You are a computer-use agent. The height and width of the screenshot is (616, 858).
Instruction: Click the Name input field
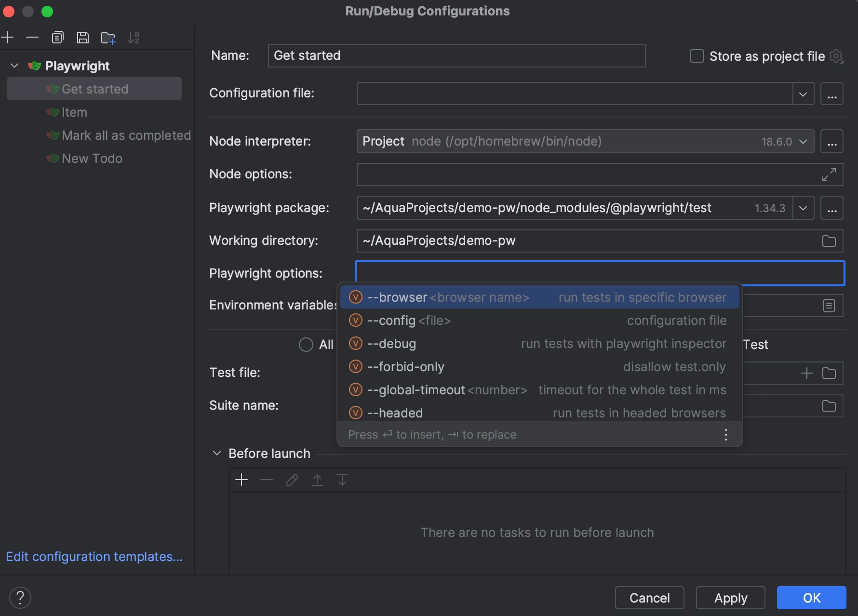(456, 56)
